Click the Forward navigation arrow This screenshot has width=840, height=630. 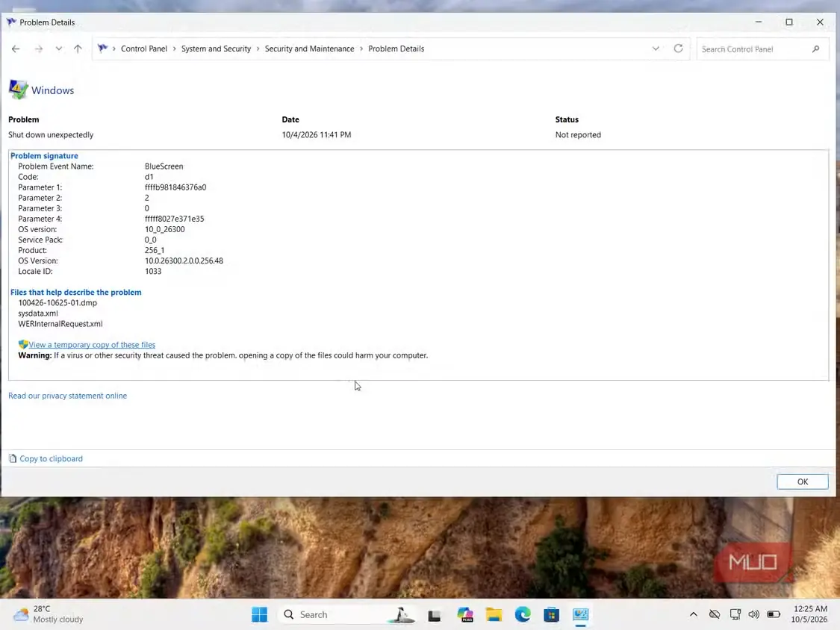point(39,49)
